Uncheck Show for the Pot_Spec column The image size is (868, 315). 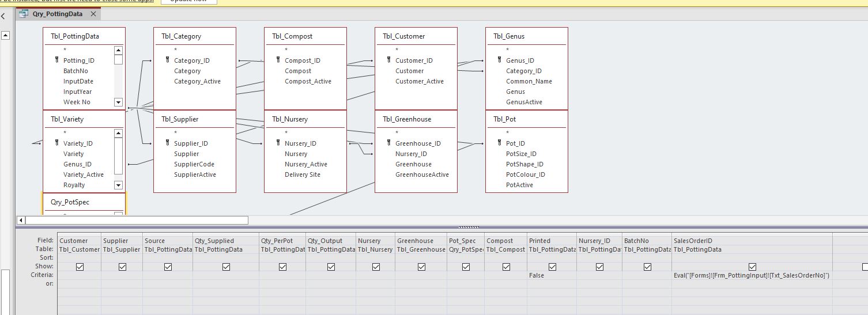(466, 267)
